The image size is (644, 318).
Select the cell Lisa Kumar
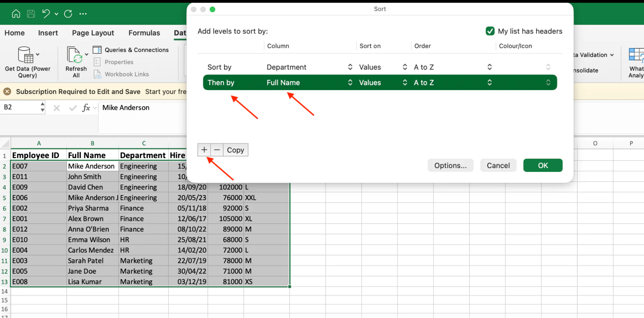92,282
